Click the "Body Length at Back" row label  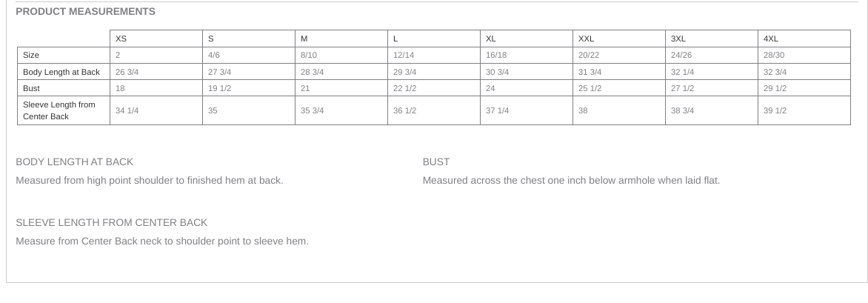61,72
